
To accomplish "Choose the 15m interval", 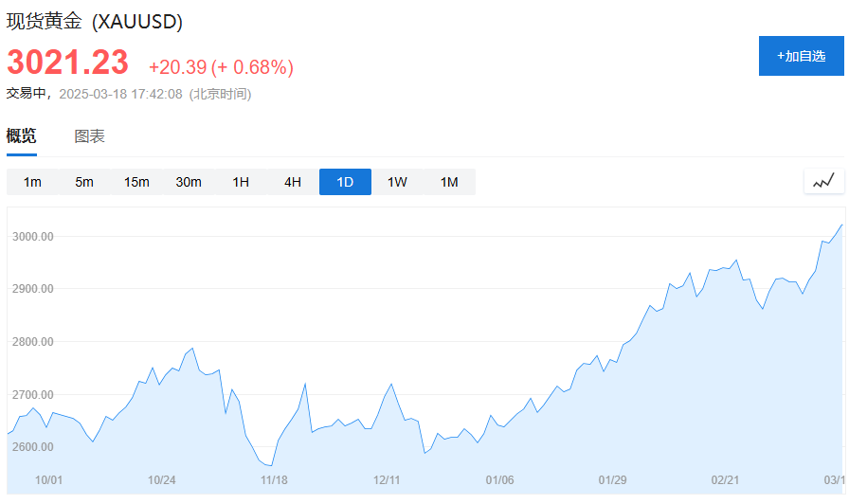I will pos(136,182).
